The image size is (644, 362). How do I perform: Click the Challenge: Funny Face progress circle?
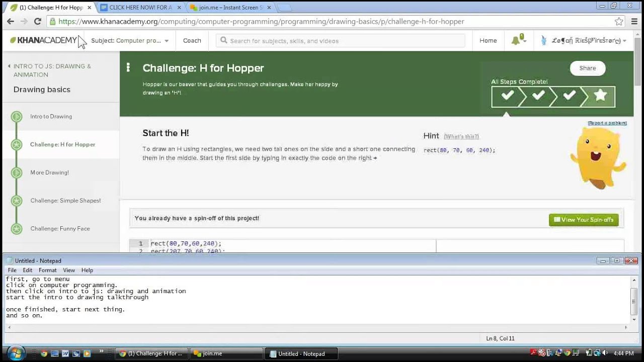[17, 229]
